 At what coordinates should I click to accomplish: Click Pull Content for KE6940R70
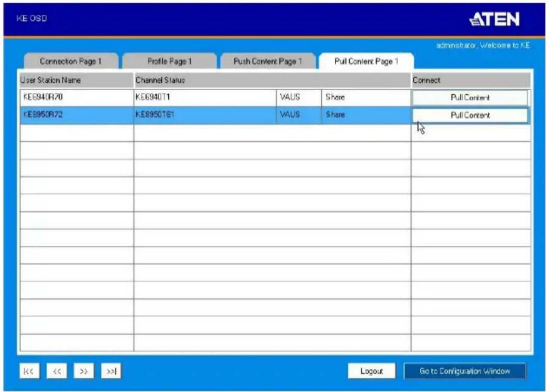pyautogui.click(x=470, y=98)
